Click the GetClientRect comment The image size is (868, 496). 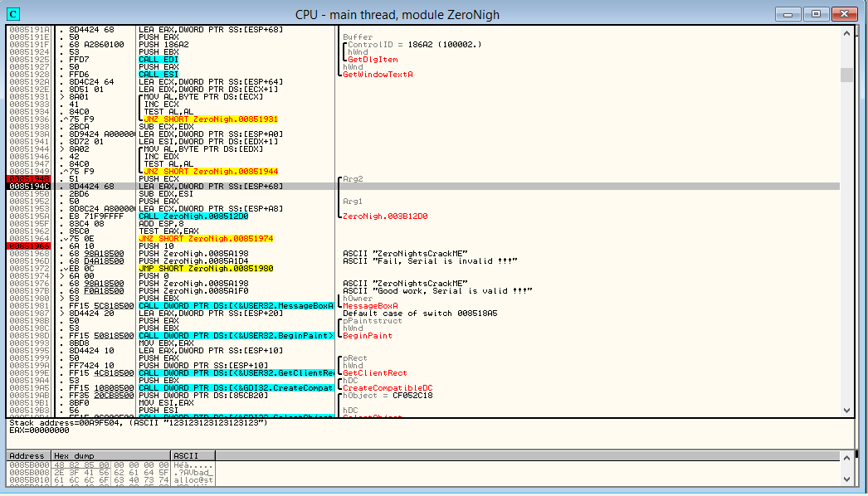tap(375, 373)
